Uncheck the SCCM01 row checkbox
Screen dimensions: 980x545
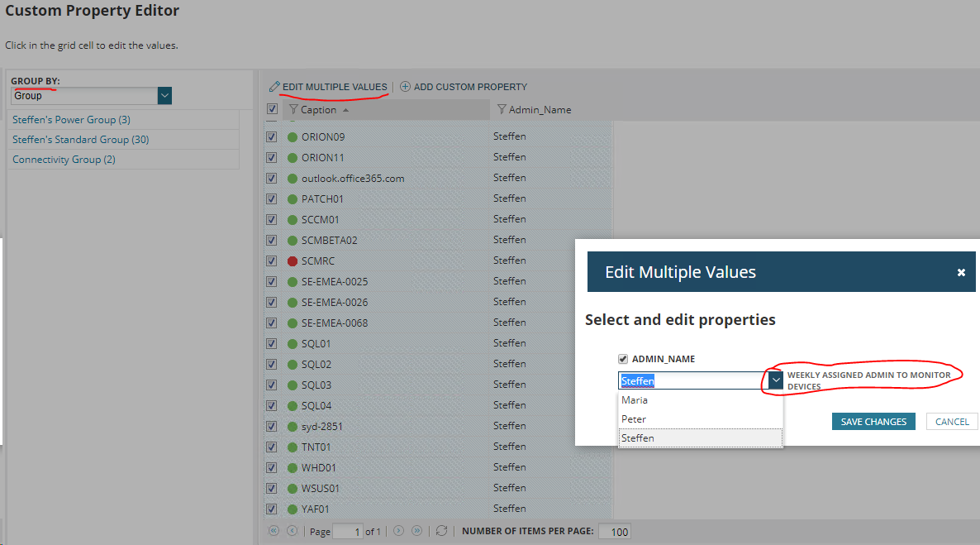point(271,220)
